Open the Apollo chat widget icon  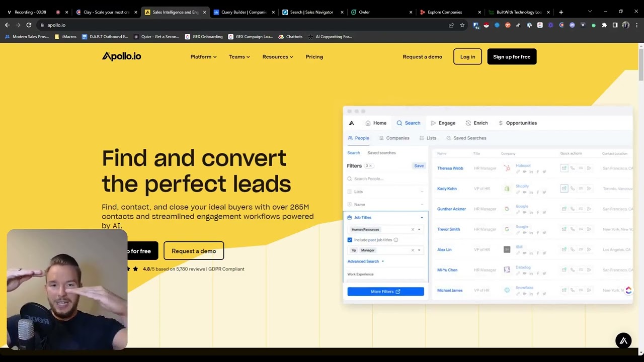623,340
